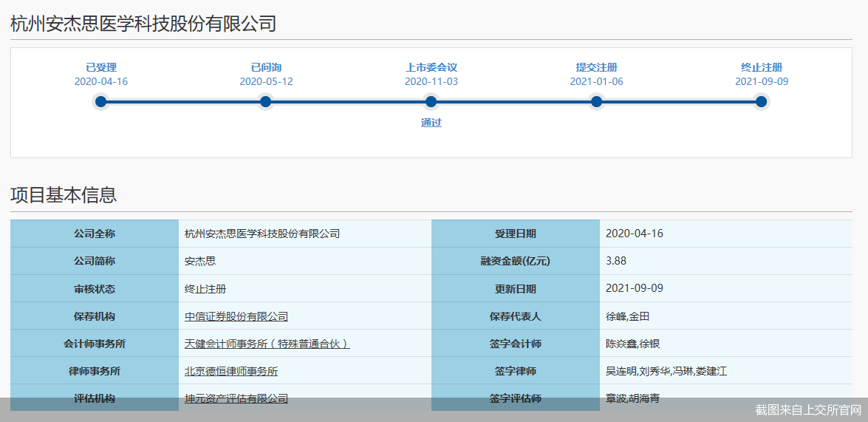Click the 保荐代表人 header cell

pyautogui.click(x=516, y=317)
